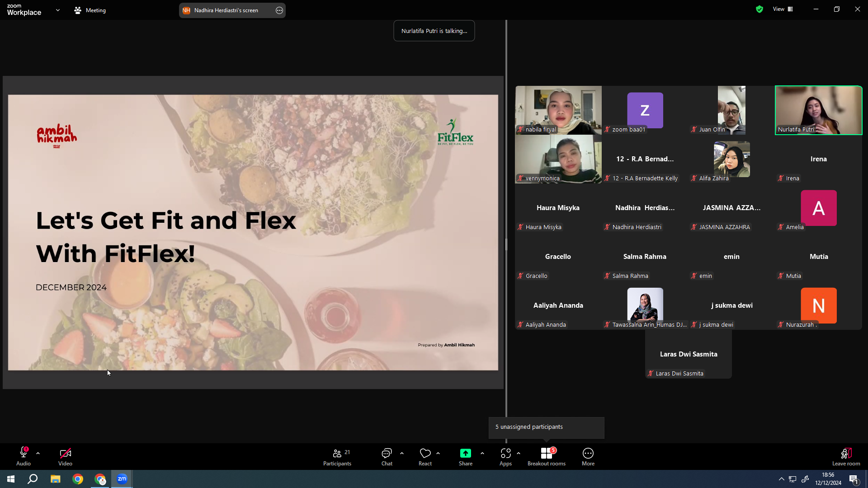The width and height of the screenshot is (868, 488).
Task: Open the Participants panel
Action: click(337, 456)
